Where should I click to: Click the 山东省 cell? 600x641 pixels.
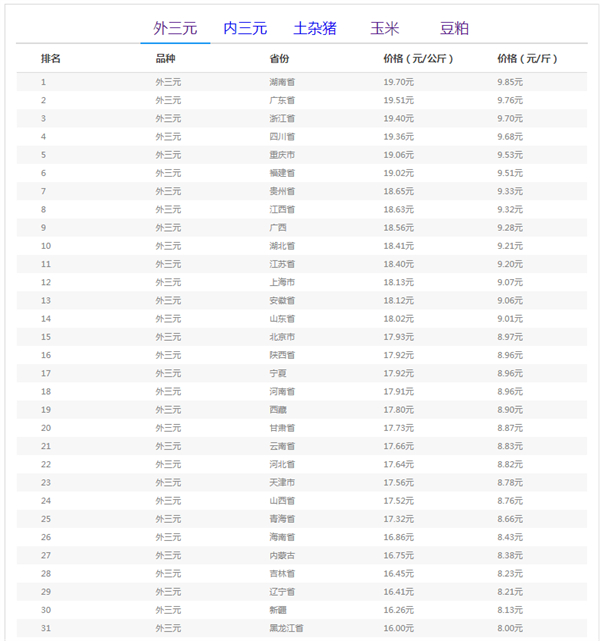point(282,318)
